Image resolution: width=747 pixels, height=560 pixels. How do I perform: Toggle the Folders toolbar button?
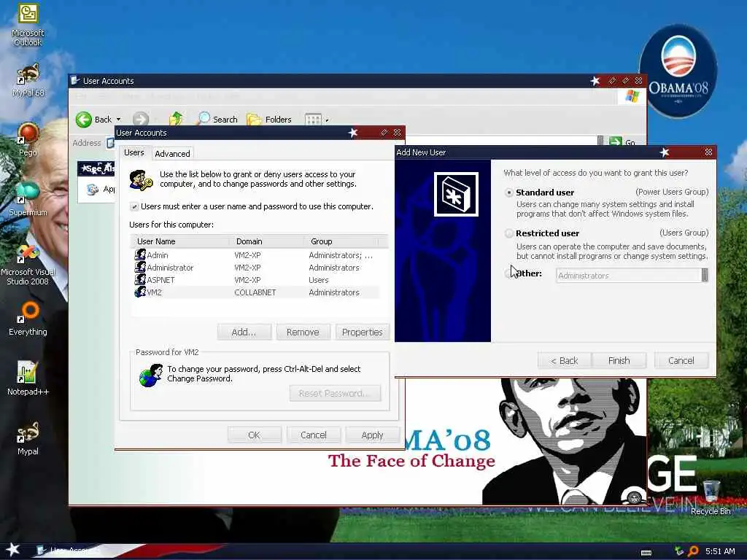pyautogui.click(x=269, y=119)
